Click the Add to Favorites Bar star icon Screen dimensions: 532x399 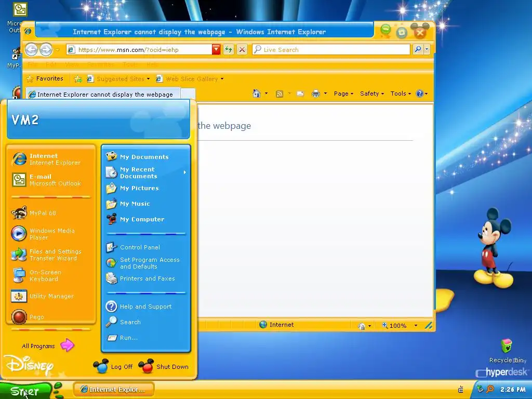click(x=78, y=79)
